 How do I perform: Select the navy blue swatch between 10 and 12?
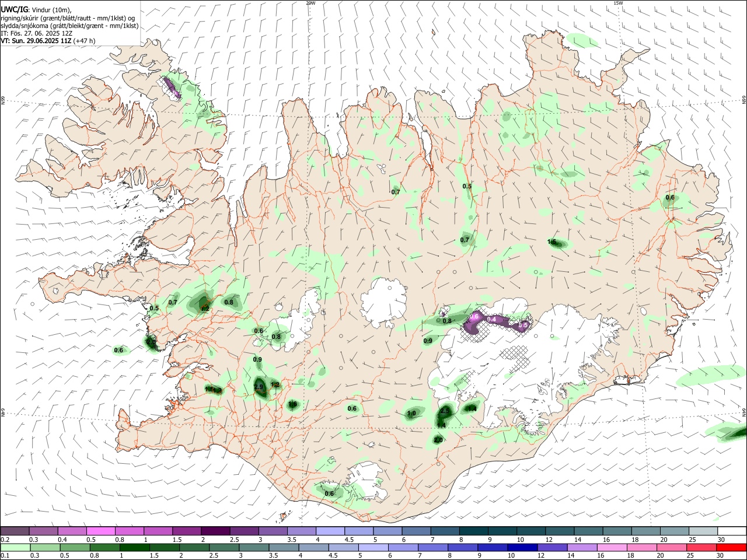click(522, 547)
